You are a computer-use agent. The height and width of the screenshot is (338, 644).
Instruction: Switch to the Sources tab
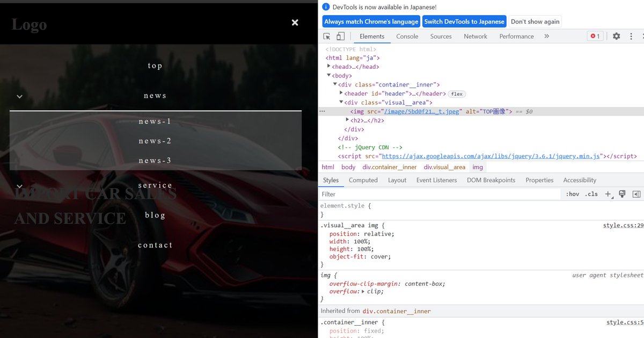click(441, 37)
